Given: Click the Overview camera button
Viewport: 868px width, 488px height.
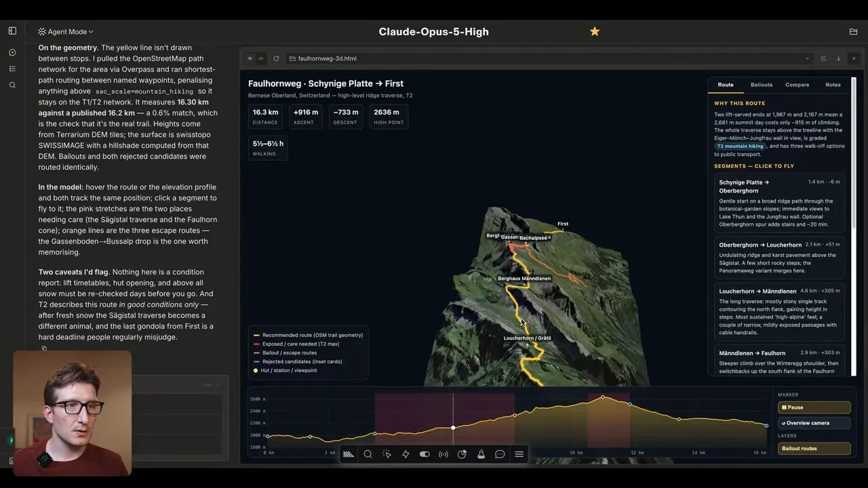Looking at the screenshot, I should (x=814, y=423).
